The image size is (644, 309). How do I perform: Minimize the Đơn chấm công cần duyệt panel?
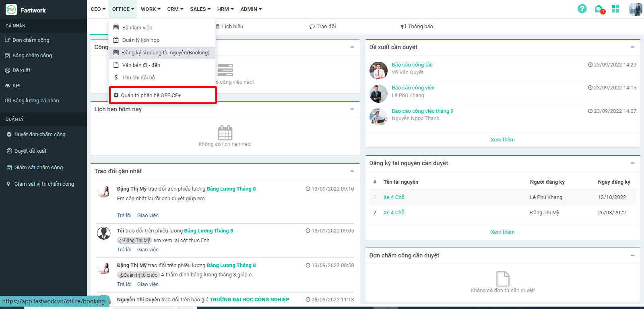coord(633,255)
